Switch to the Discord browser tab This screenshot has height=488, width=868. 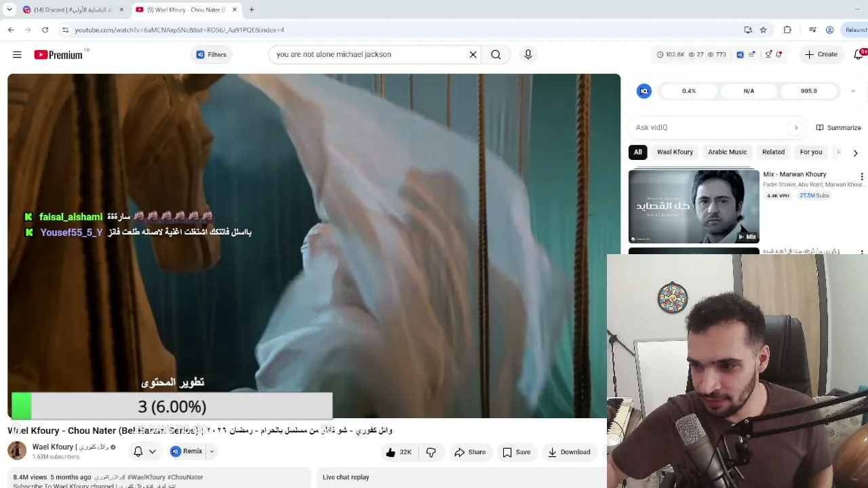(73, 9)
